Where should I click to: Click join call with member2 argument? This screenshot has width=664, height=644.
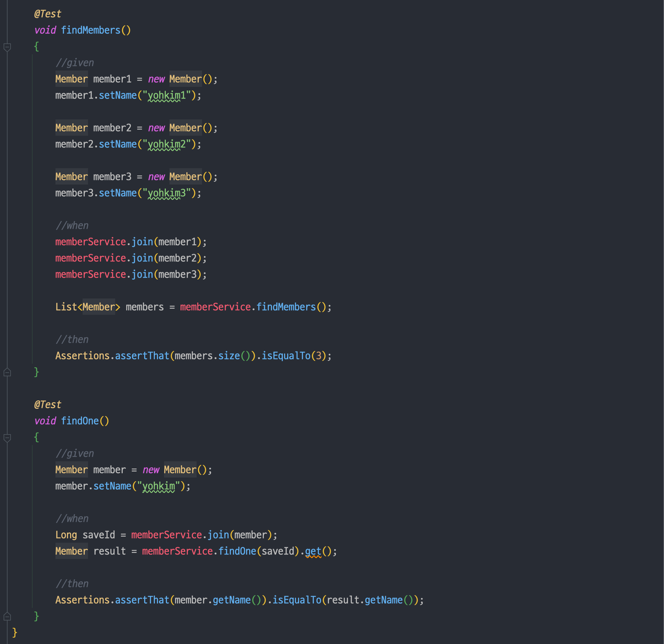167,258
